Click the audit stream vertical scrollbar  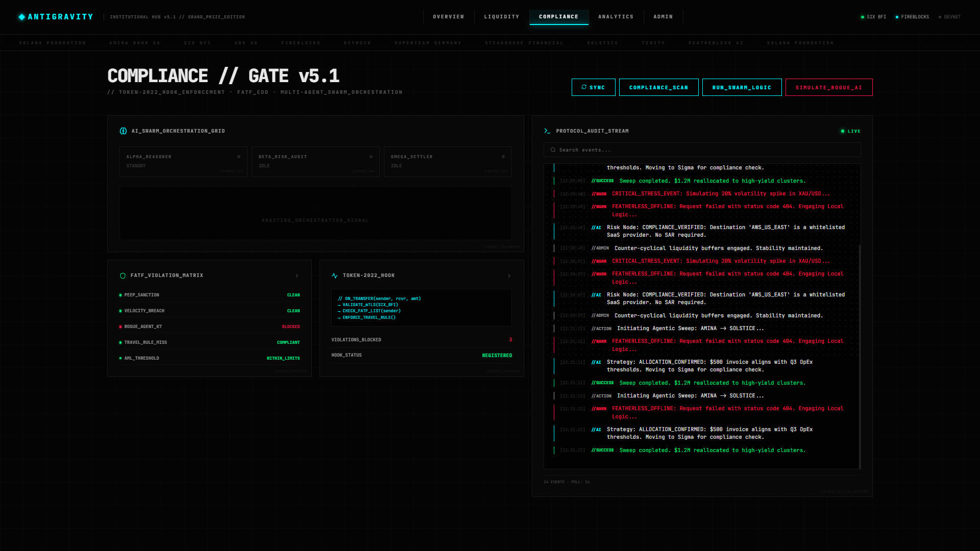click(x=860, y=357)
